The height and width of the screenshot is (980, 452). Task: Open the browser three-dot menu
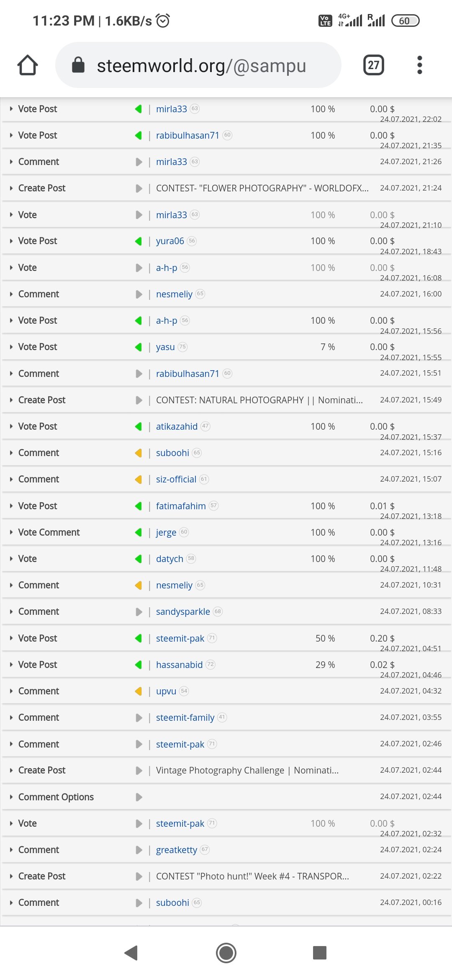[419, 65]
